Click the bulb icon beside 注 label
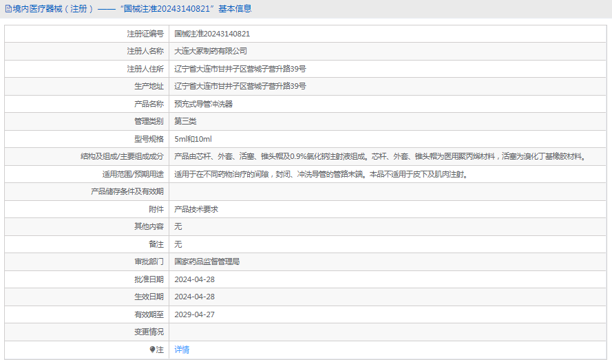Screen dimensions: 612x364 point(152,350)
